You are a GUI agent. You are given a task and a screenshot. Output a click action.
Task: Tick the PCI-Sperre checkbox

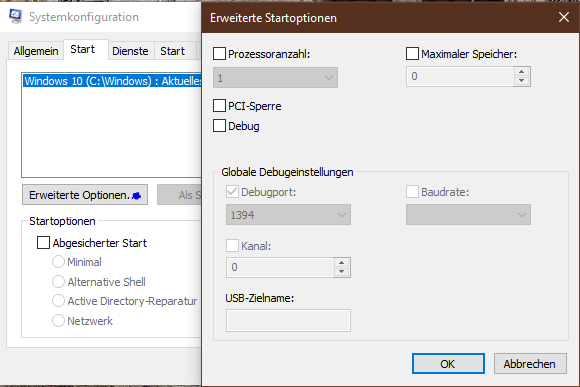pyautogui.click(x=219, y=106)
